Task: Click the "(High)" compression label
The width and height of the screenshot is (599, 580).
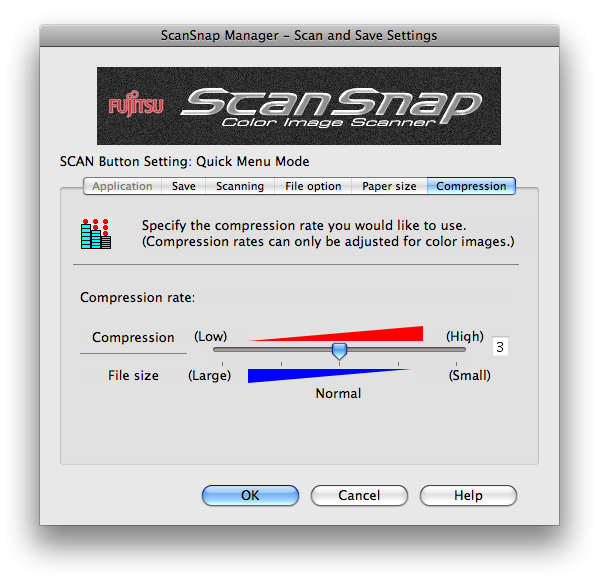Action: click(465, 337)
